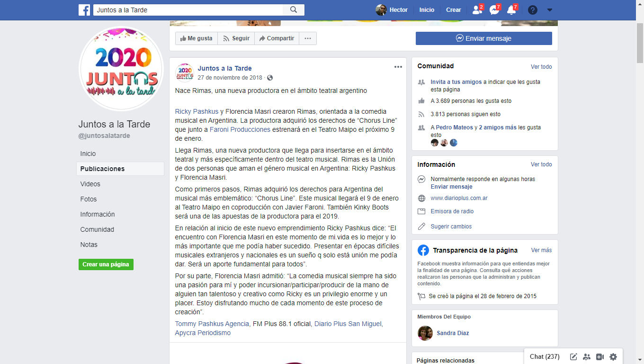Click the post title Juntos a la Tarde link
The height and width of the screenshot is (364, 644).
tap(224, 68)
